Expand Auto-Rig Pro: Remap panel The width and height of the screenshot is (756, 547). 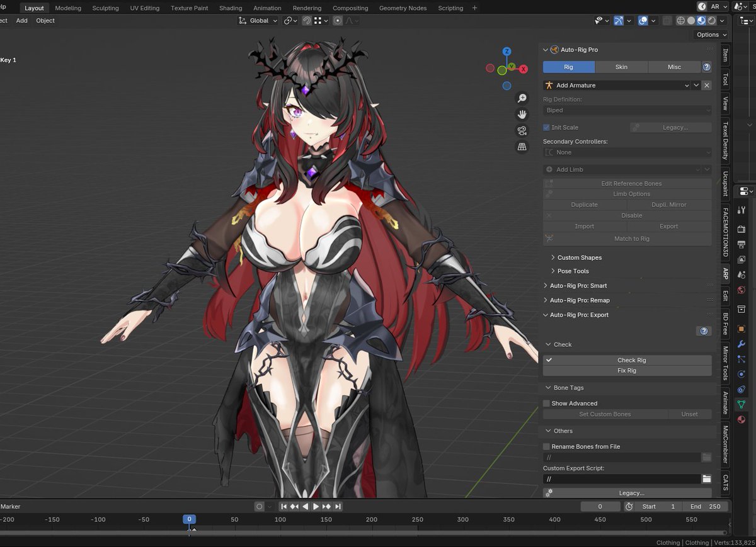pos(578,300)
